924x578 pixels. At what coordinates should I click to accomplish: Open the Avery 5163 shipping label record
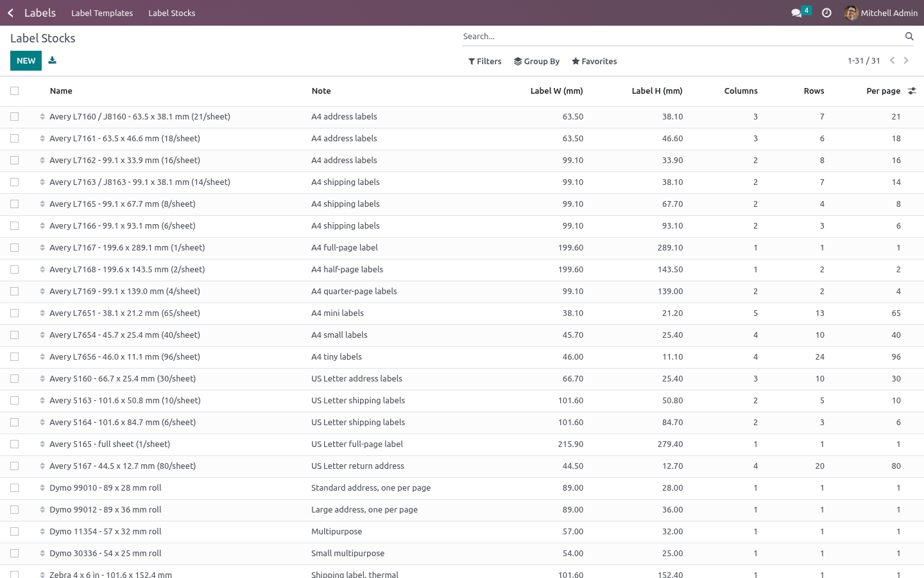point(125,401)
